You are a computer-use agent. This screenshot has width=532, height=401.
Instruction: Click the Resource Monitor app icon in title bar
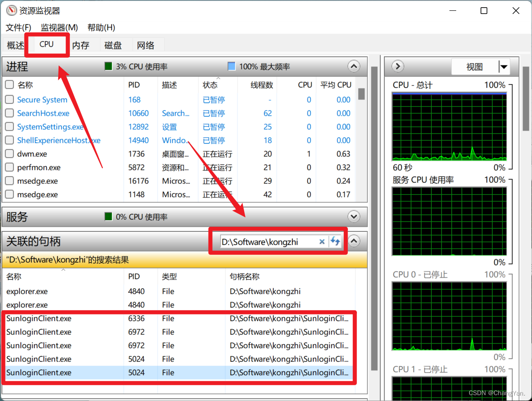11,10
